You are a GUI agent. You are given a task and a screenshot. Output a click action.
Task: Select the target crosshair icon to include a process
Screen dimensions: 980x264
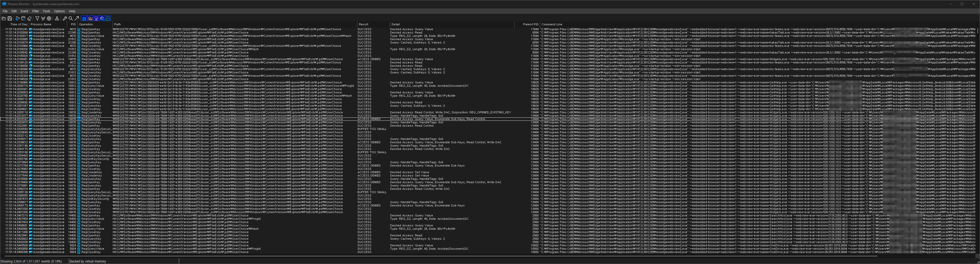point(49,18)
